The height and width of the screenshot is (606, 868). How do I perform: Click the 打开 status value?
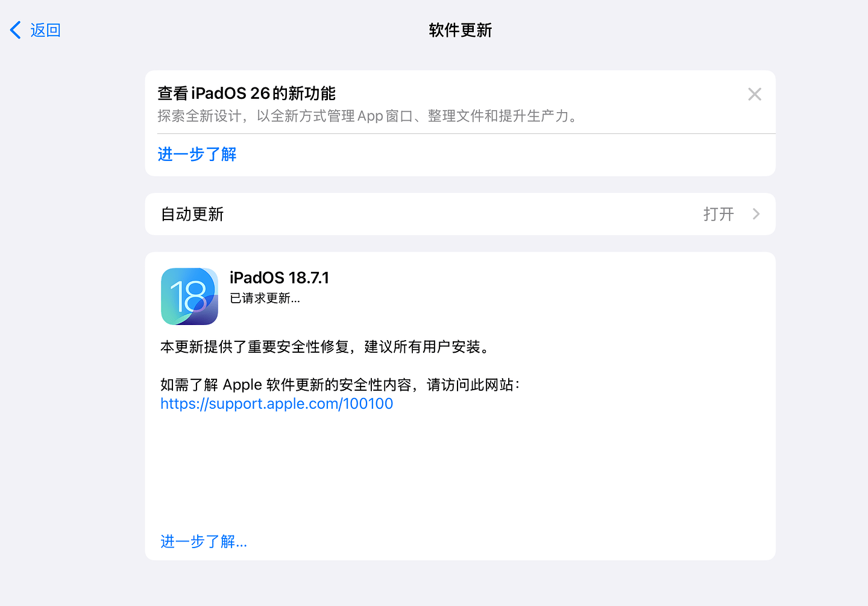[718, 214]
